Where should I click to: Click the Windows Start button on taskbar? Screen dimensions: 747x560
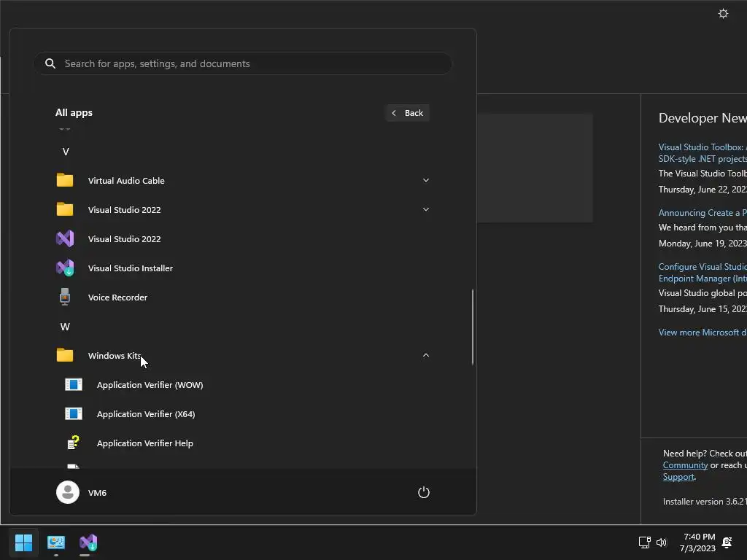click(x=23, y=542)
